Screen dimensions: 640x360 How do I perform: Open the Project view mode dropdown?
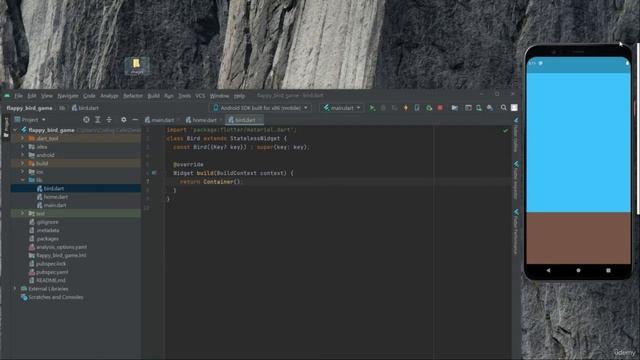click(30, 120)
